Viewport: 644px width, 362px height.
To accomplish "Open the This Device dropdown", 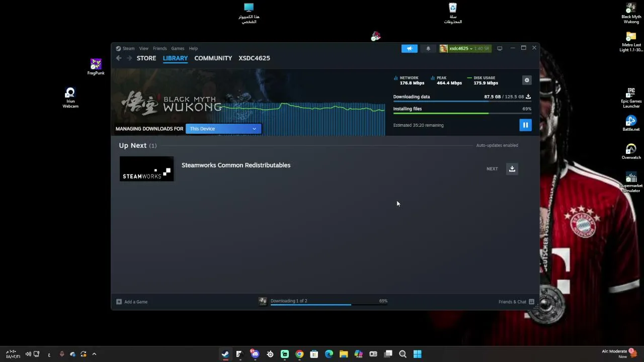I will [223, 129].
